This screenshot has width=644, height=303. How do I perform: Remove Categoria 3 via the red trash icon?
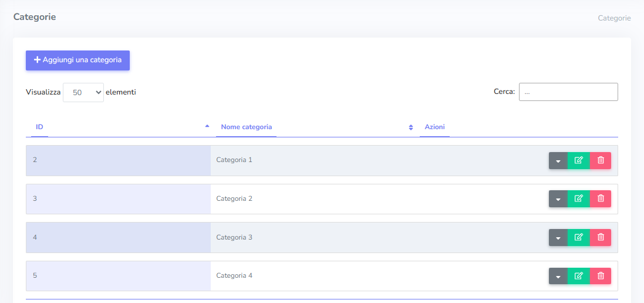point(601,237)
